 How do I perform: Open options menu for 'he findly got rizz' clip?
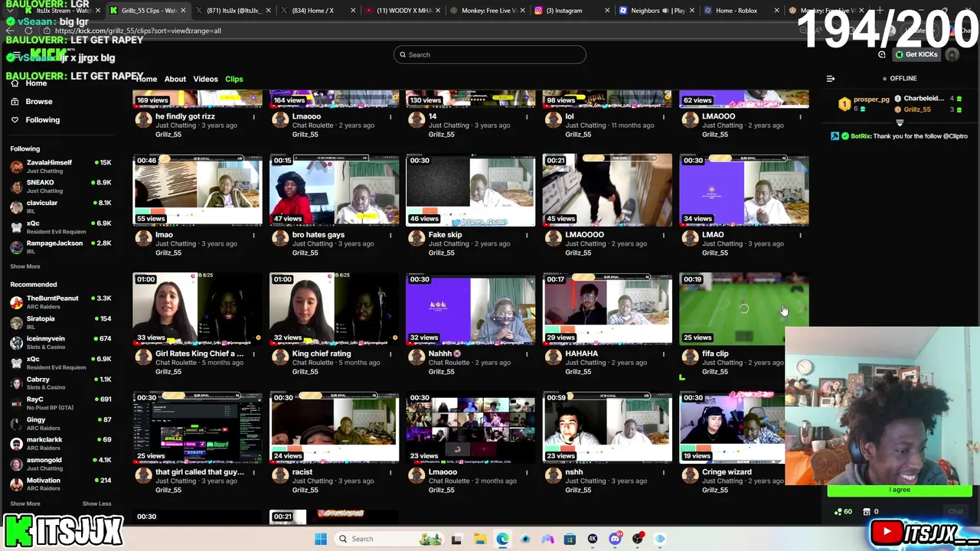pyautogui.click(x=253, y=117)
